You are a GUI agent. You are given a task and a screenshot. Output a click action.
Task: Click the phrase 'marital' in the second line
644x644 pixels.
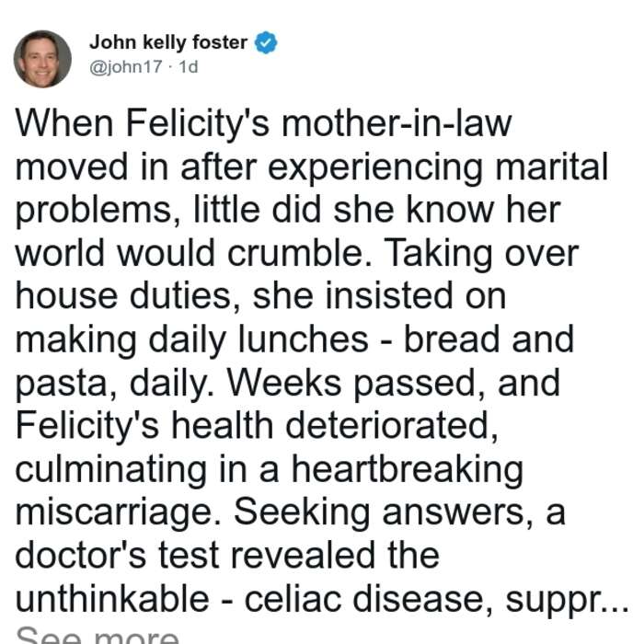pos(551,167)
